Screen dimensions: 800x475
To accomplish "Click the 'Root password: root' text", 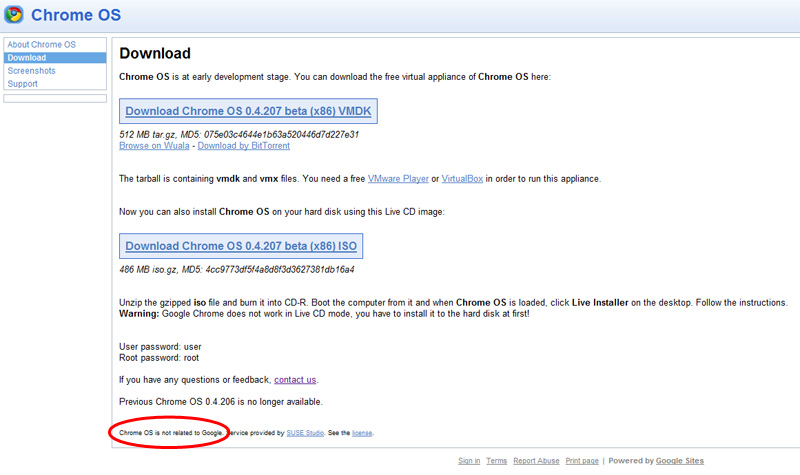I will tap(159, 358).
